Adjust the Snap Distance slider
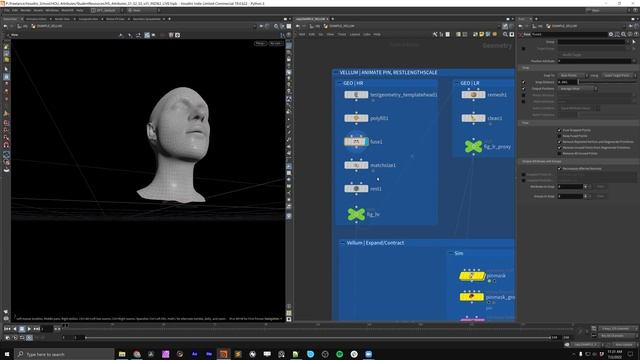The image size is (640, 360). [x=606, y=82]
